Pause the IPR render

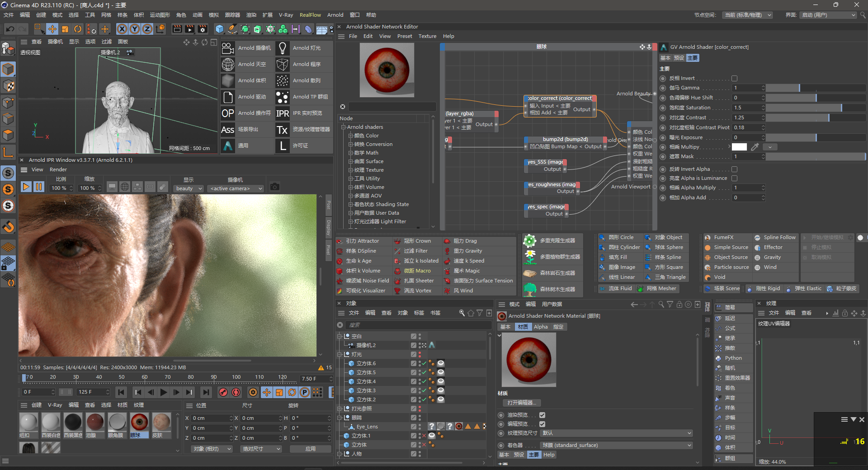(39, 187)
